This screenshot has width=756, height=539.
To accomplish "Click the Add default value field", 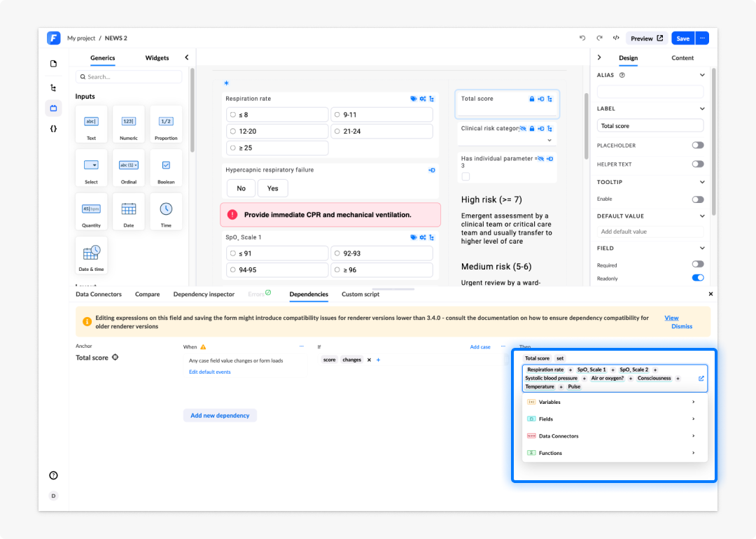I will [650, 232].
